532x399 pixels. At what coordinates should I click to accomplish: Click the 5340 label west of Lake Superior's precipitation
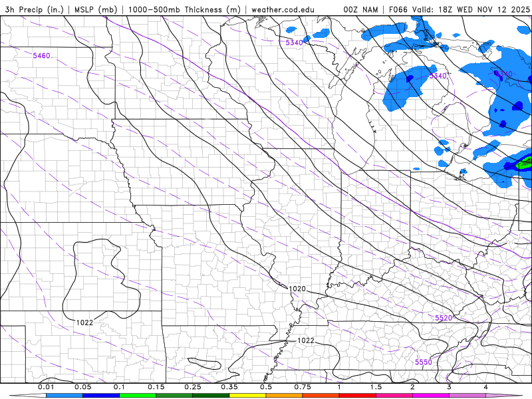click(294, 43)
